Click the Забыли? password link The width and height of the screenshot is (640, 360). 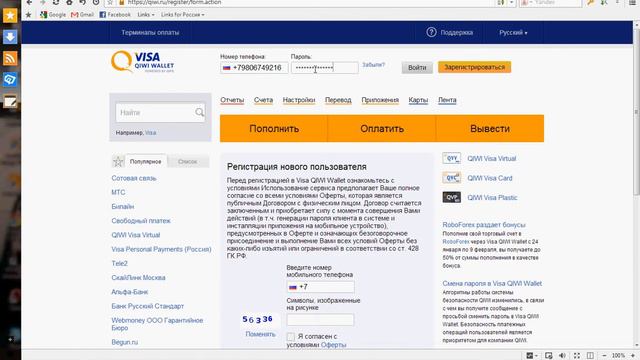pos(373,65)
